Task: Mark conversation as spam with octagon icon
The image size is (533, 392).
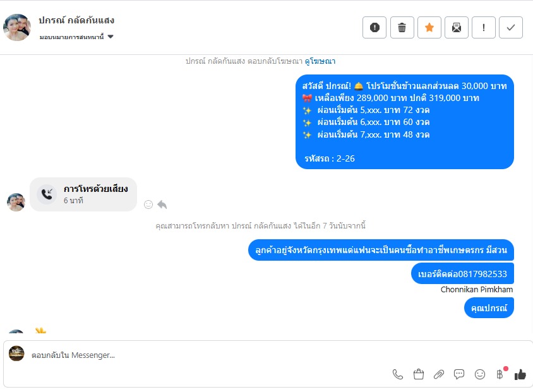Action: tap(374, 28)
